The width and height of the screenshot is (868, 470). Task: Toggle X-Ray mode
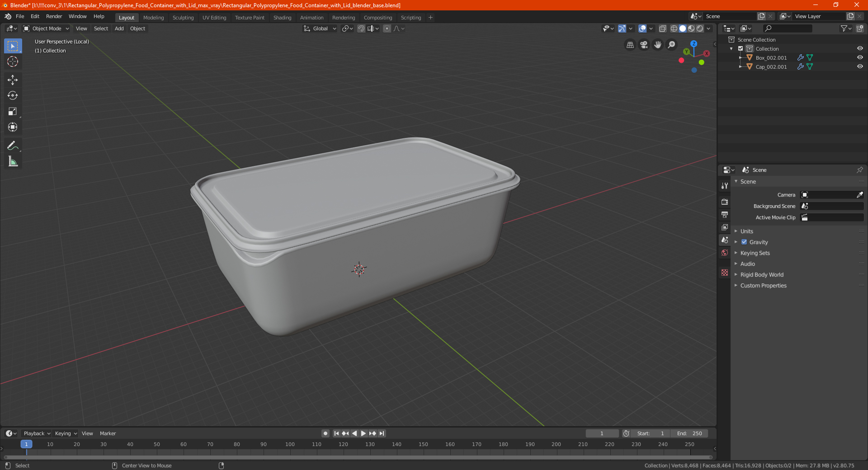pyautogui.click(x=662, y=28)
